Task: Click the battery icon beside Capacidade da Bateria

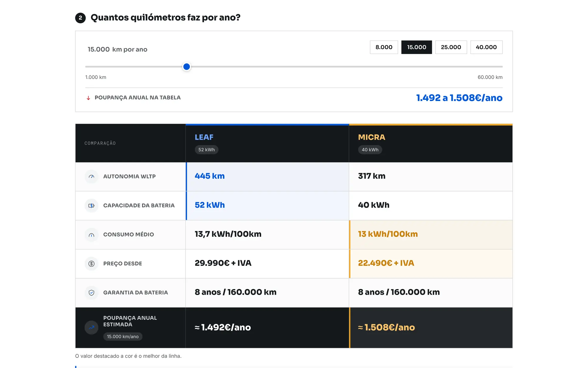Action: click(91, 205)
